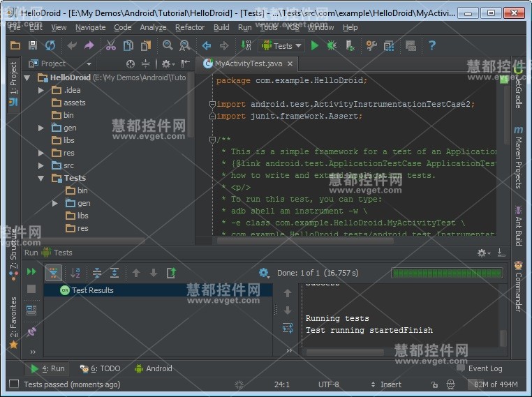The height and width of the screenshot is (397, 532).
Task: Open the Navigate menu
Action: 90,27
